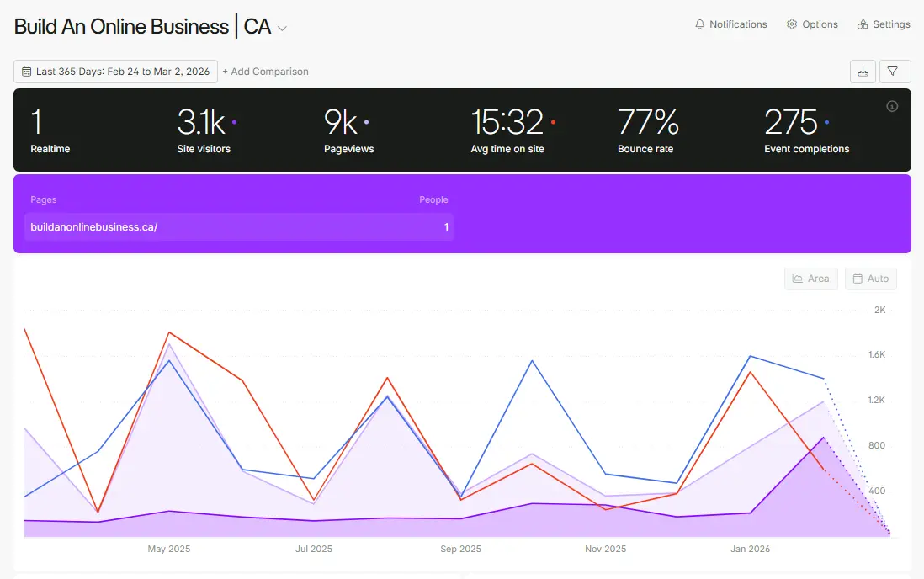This screenshot has width=924, height=579.
Task: Click the area chart icon in the Area button
Action: 796,279
